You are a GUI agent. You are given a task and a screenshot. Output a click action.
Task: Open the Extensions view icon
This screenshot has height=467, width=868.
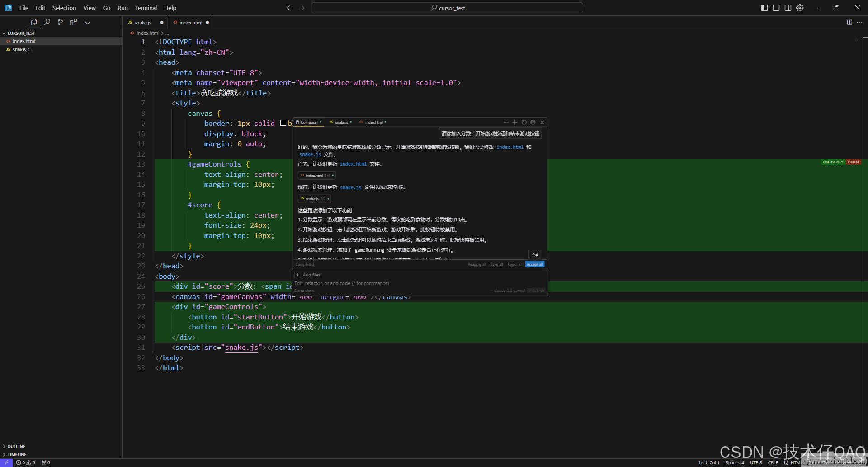[73, 22]
